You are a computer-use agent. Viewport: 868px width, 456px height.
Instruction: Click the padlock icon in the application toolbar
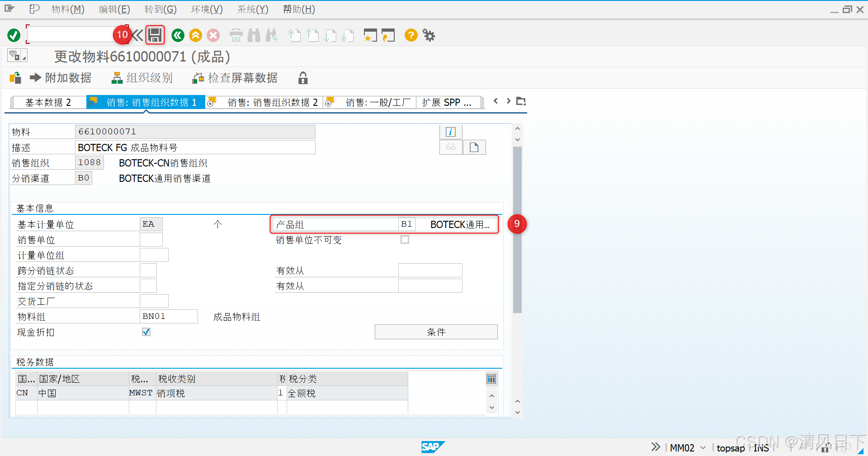point(303,78)
